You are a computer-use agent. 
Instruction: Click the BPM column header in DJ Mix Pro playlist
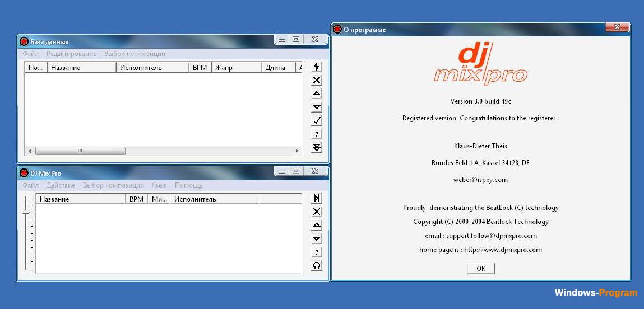[x=136, y=199]
